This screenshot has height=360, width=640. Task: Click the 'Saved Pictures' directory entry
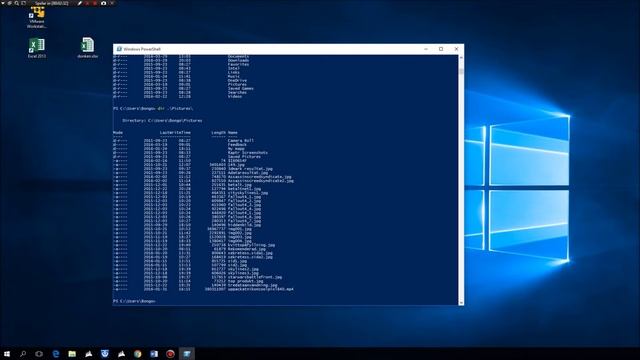click(x=244, y=157)
